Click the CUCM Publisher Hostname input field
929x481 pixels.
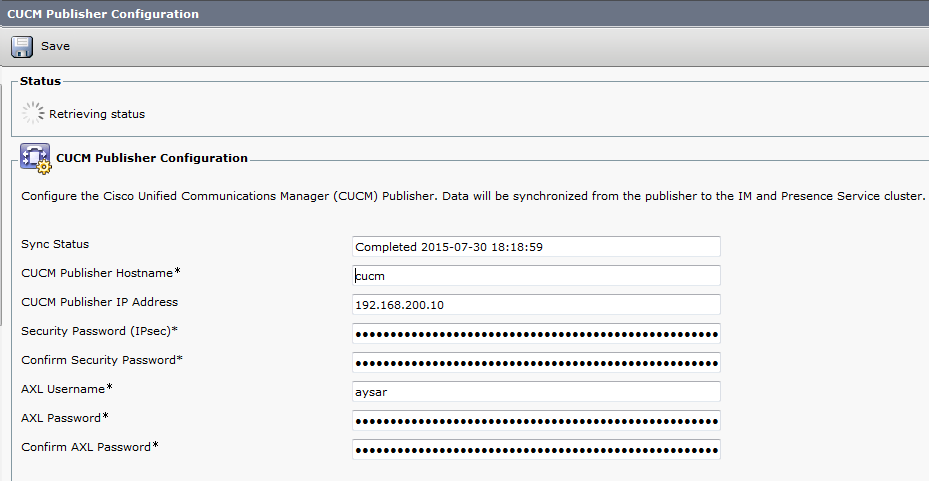[x=536, y=275]
